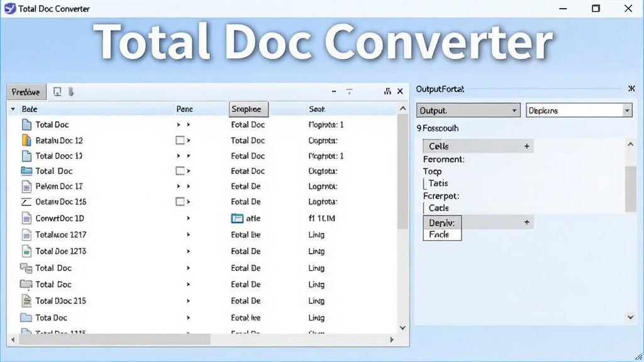Expand arrow in the Total Doe 1213 row
The height and width of the screenshot is (362, 644).
(189, 251)
